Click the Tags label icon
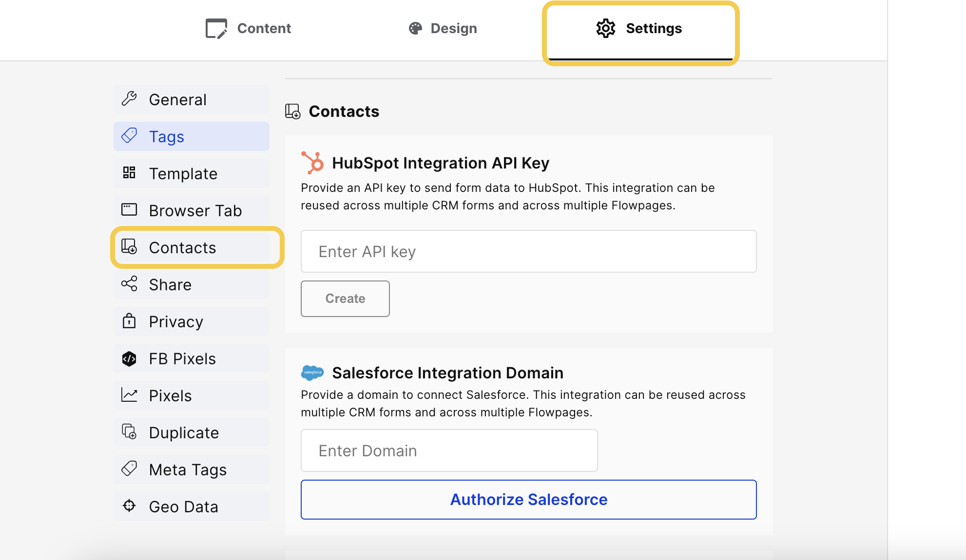The height and width of the screenshot is (560, 966). 129,135
